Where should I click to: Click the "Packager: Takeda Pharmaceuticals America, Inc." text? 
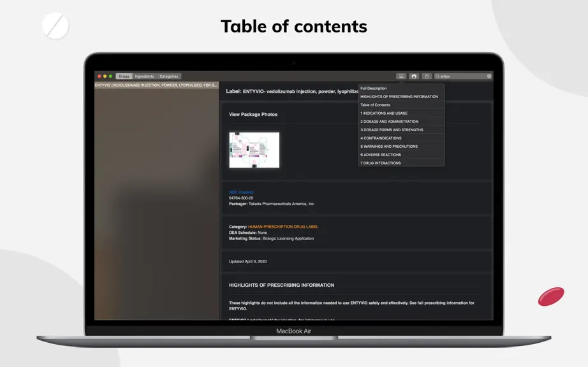[272, 204]
